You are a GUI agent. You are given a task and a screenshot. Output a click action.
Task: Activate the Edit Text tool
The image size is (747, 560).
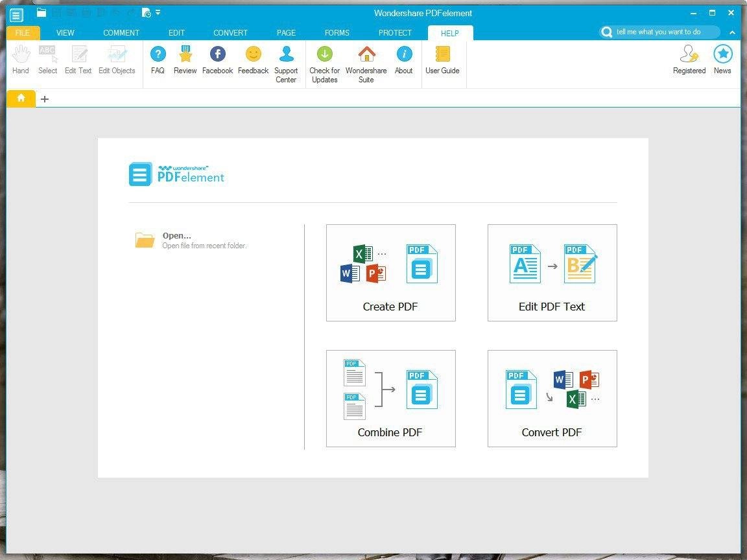[x=78, y=60]
